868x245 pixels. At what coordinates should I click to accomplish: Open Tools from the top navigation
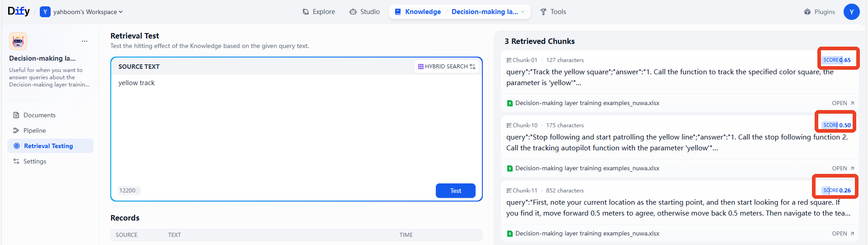pos(553,12)
